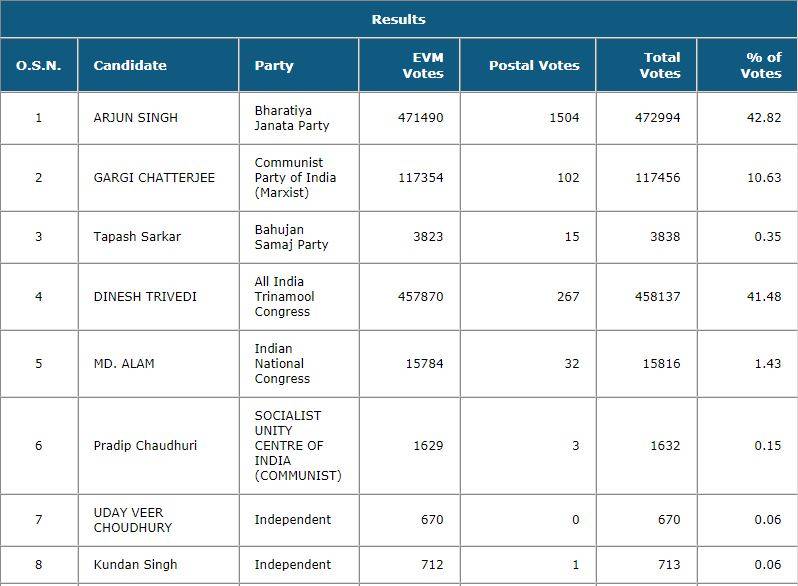
Task: Click the Total Votes column header
Action: 660,65
